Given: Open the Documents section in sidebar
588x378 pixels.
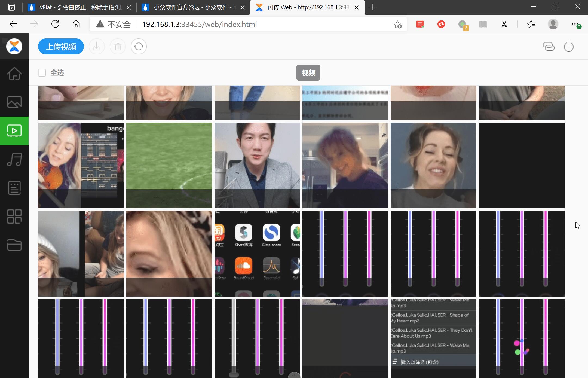Looking at the screenshot, I should (14, 188).
